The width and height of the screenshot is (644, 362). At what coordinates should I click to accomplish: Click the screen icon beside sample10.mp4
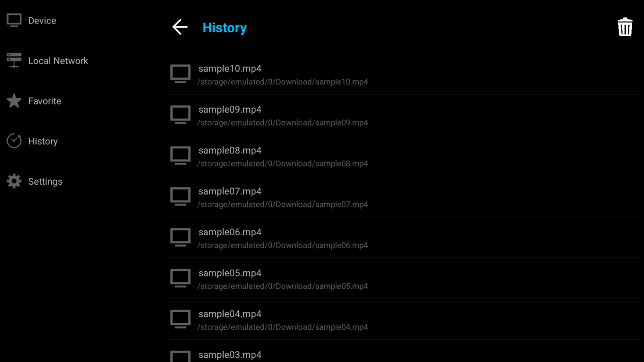coord(180,74)
